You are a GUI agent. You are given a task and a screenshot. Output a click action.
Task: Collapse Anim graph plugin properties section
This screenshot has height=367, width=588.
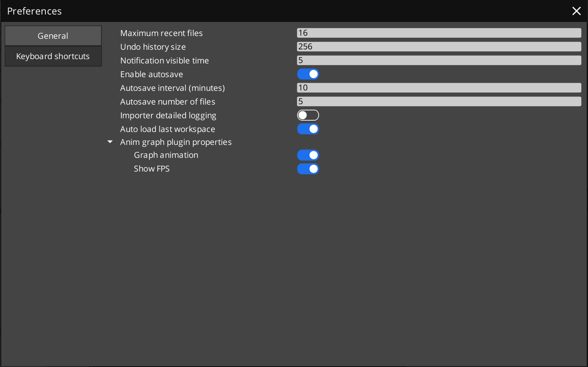click(110, 142)
